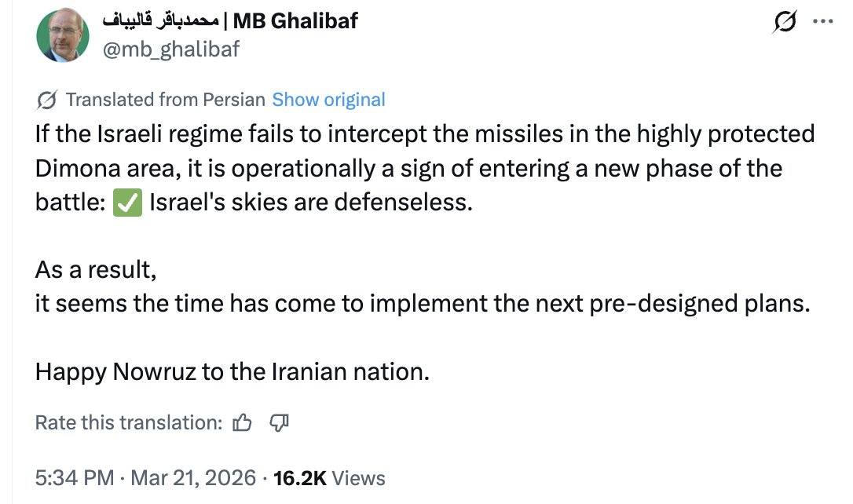Viewport: 853px width, 504px height.
Task: Click the 'Views' label
Action: click(359, 477)
